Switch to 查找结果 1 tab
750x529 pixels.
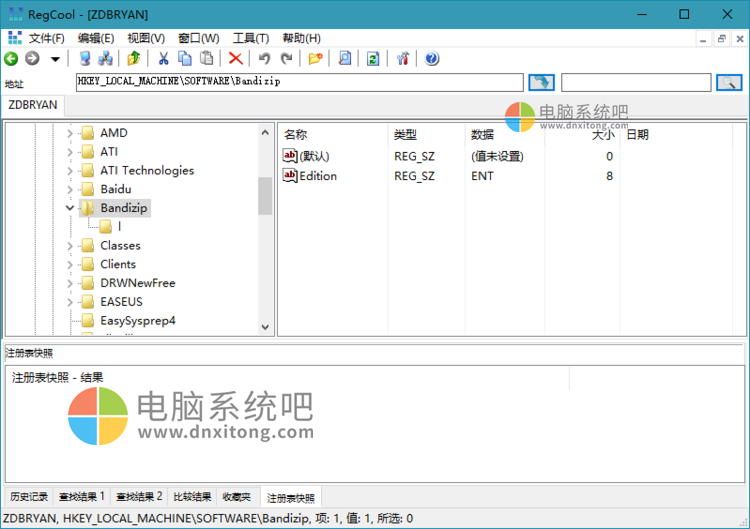coord(82,497)
